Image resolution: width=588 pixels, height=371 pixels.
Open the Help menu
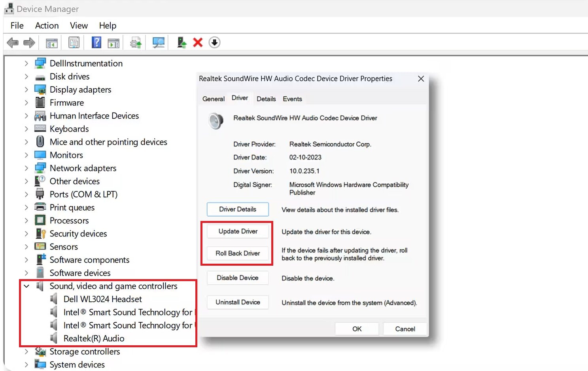(108, 25)
